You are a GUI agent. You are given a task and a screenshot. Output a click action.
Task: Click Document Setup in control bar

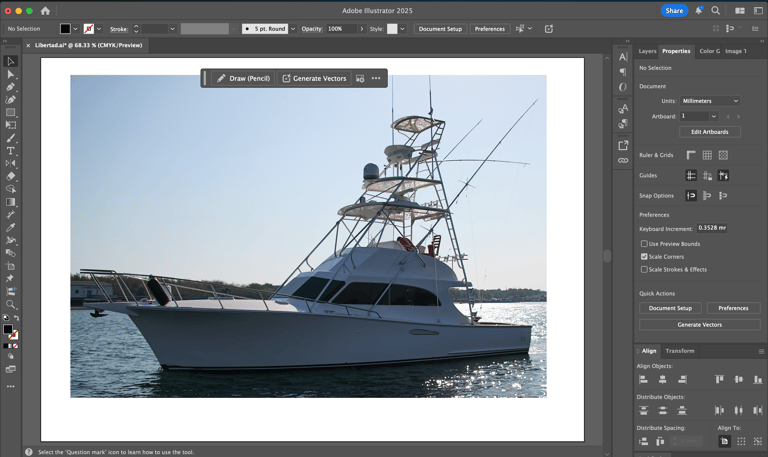click(x=440, y=29)
